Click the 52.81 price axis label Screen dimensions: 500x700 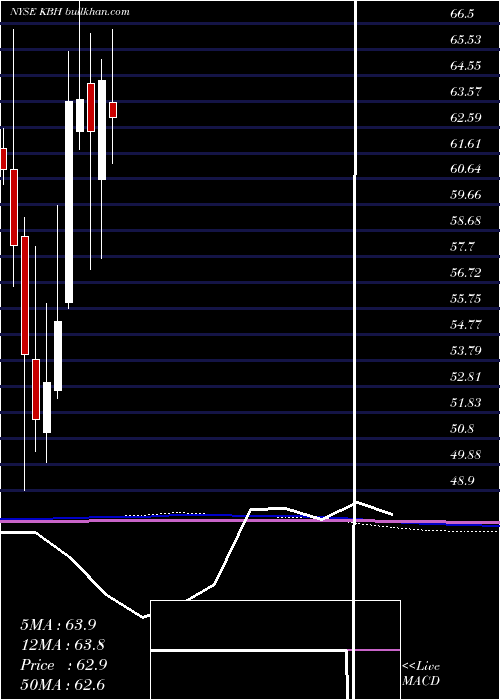pos(466,376)
